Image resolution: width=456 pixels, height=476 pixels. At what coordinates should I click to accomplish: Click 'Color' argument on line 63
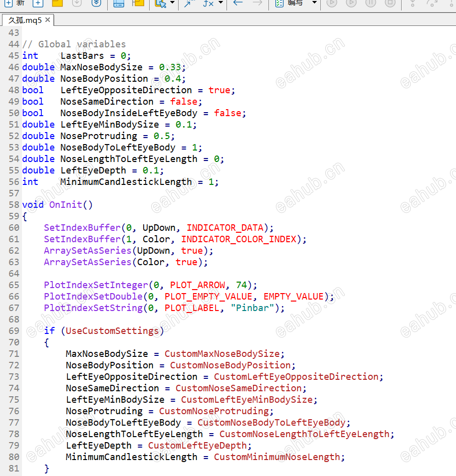(x=151, y=262)
